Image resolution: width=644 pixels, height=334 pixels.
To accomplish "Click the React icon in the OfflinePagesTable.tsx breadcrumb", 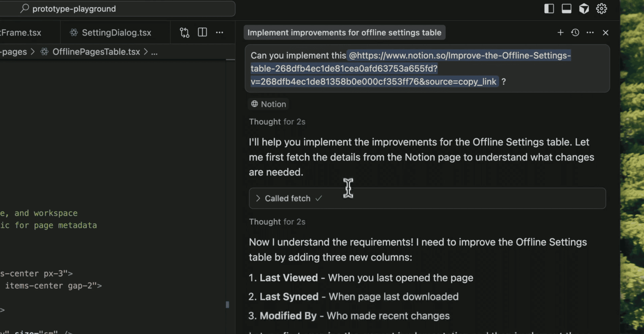I will coord(44,52).
